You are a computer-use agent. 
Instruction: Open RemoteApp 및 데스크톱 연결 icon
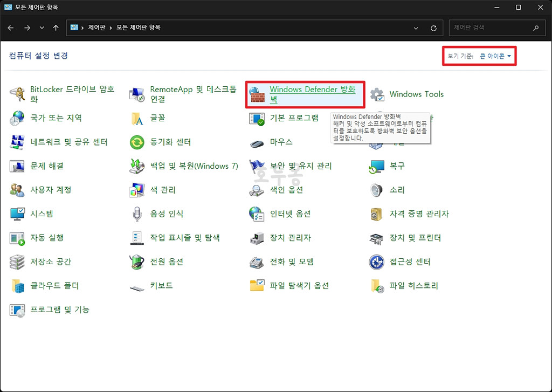click(137, 94)
